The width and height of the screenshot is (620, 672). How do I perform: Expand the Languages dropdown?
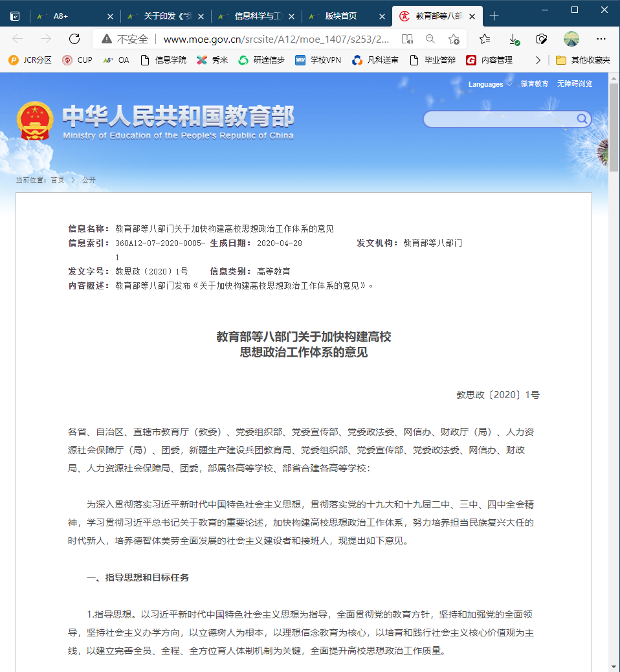click(490, 84)
